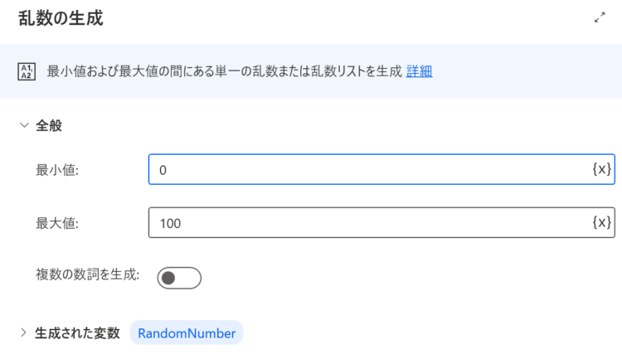Collapse the 全般 section chevron
Image resolution: width=622 pixels, height=364 pixels.
pos(24,125)
